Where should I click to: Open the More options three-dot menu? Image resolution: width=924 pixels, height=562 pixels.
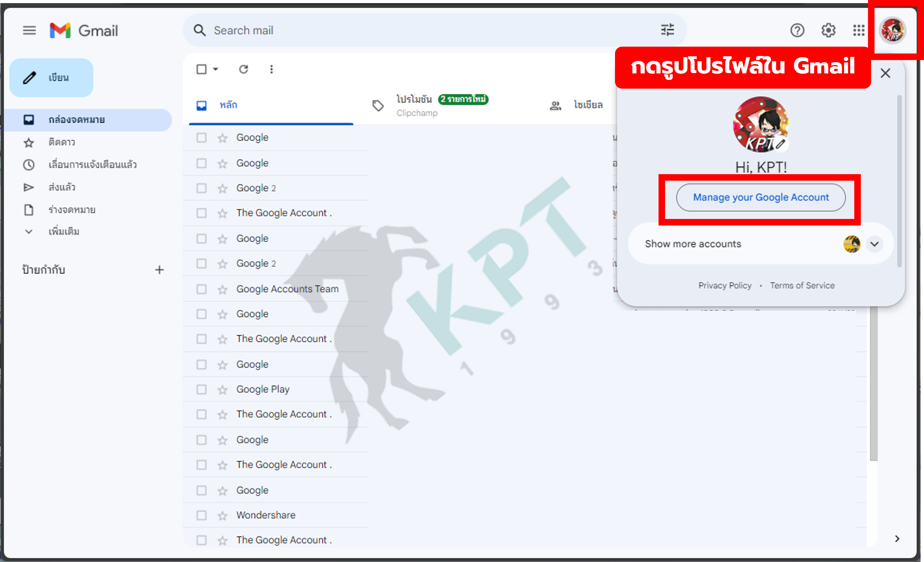[271, 69]
